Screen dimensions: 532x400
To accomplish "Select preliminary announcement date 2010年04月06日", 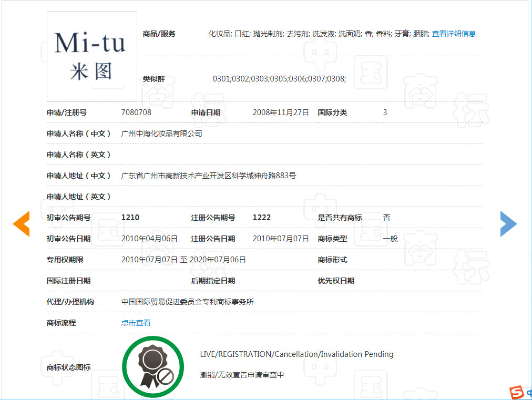I will tap(149, 239).
